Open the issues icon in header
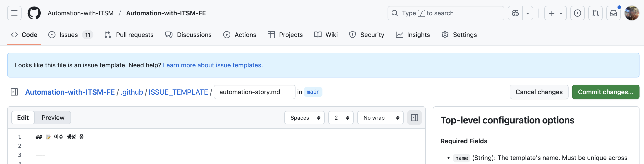 tap(577, 13)
